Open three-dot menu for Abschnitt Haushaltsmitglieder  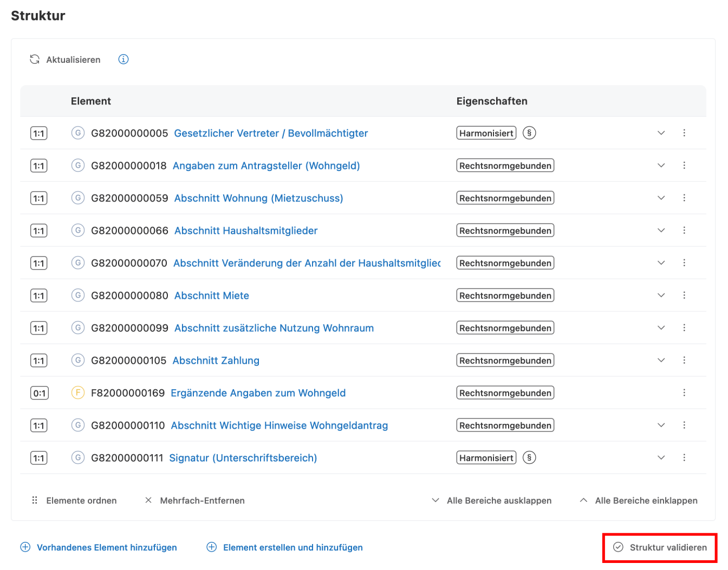coord(684,231)
